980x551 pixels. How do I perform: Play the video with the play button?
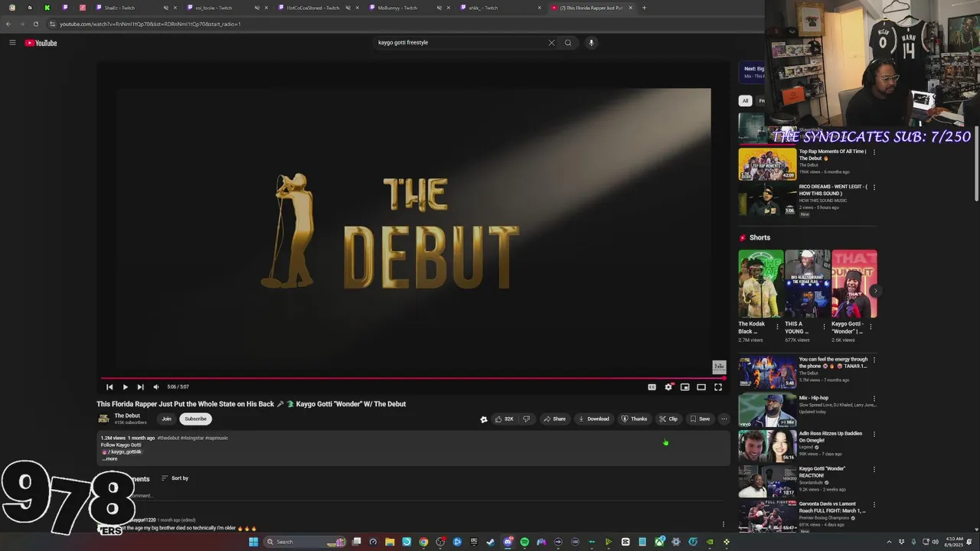pyautogui.click(x=125, y=387)
